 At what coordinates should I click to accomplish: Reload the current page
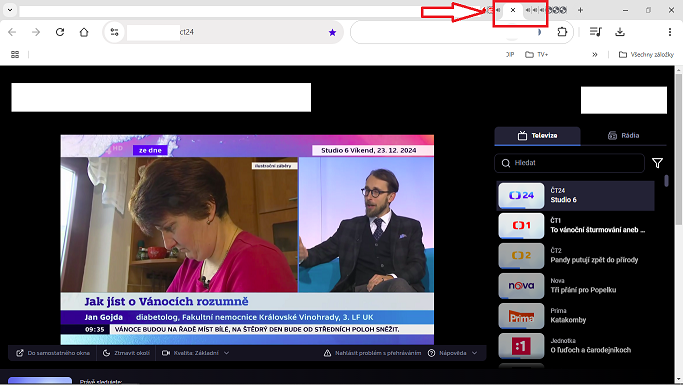60,32
